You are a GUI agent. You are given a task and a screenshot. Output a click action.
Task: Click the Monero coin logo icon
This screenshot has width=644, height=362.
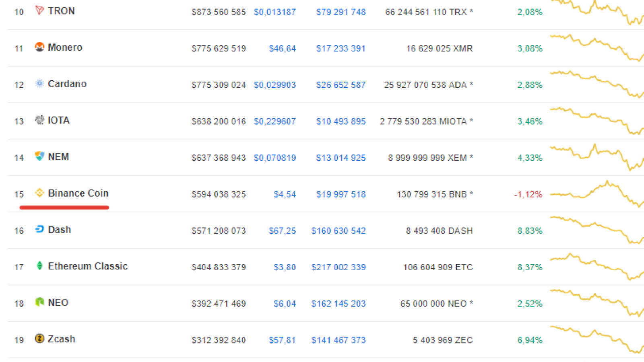pos(39,47)
